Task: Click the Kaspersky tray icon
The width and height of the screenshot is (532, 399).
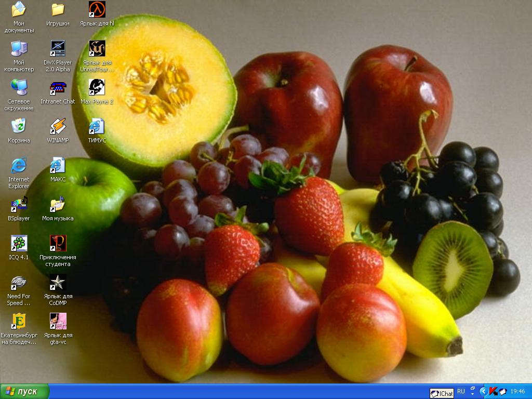Action: click(x=493, y=391)
